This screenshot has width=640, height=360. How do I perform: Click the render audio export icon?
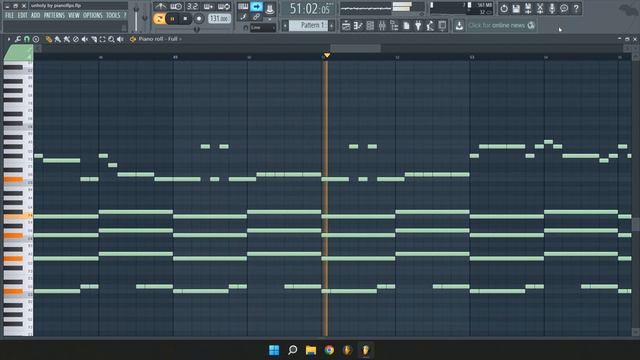pyautogui.click(x=528, y=8)
